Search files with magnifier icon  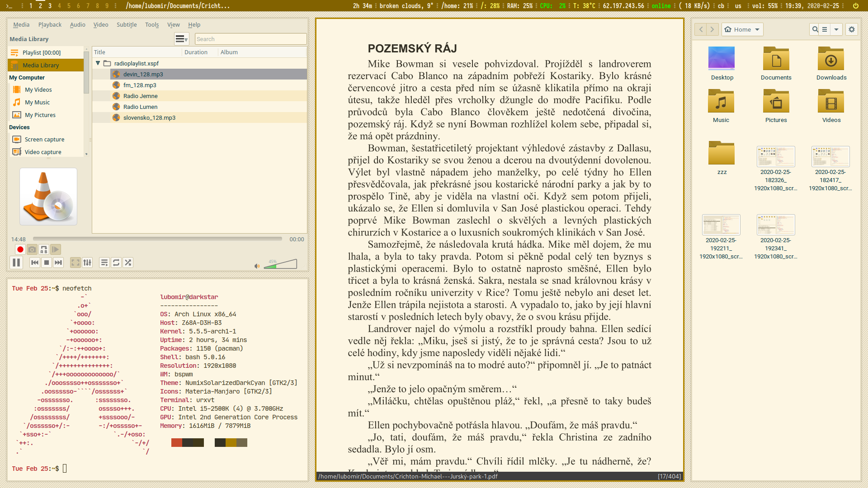tap(815, 29)
